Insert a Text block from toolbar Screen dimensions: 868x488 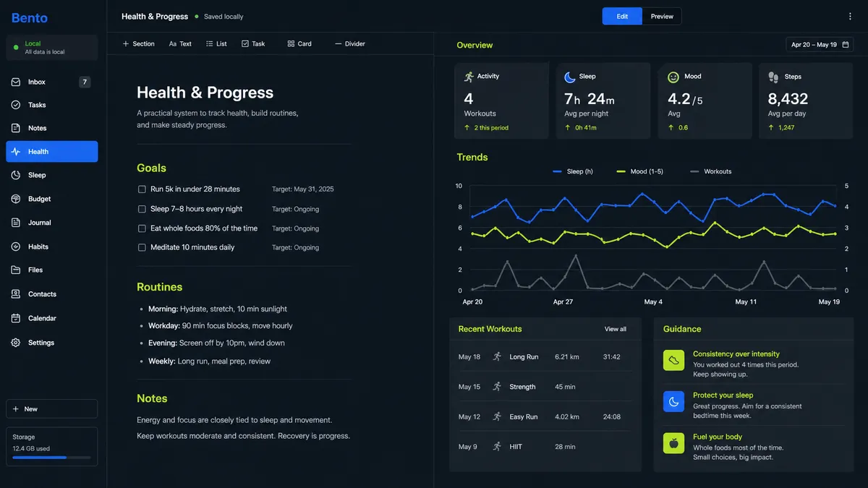coord(180,44)
